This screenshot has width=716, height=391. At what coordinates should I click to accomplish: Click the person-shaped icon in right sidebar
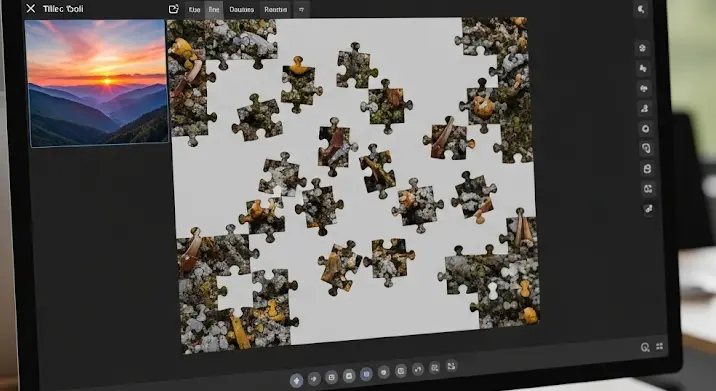pyautogui.click(x=645, y=108)
